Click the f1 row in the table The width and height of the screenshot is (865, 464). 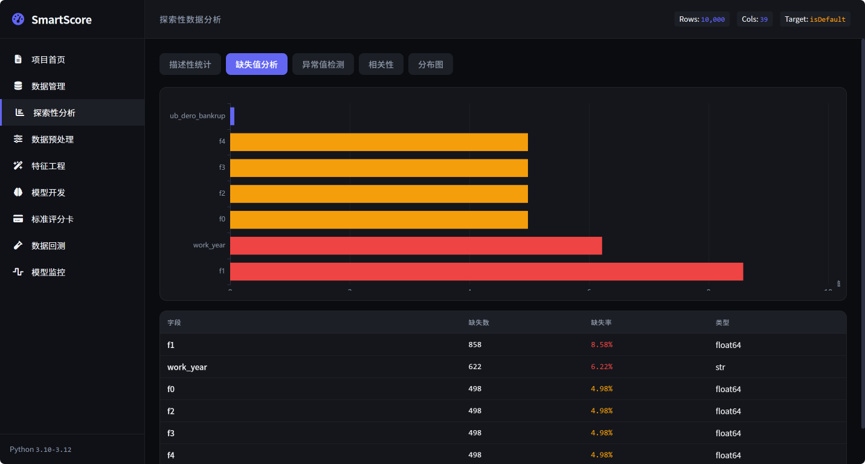click(x=503, y=345)
